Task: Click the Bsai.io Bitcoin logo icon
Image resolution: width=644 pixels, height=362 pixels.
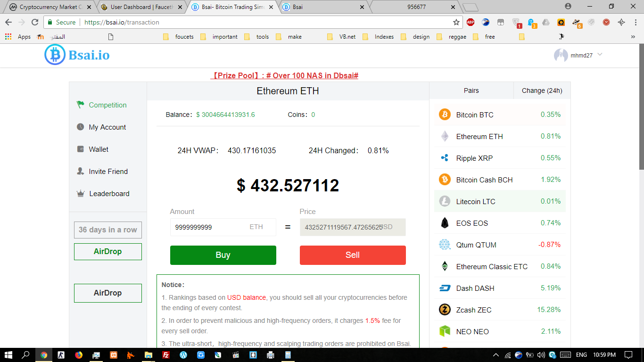Action: point(55,55)
